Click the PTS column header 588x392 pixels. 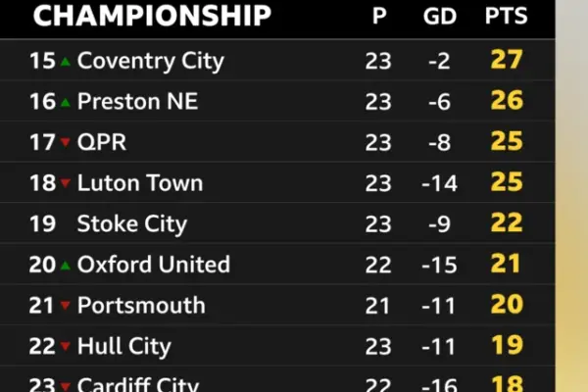pos(507,16)
